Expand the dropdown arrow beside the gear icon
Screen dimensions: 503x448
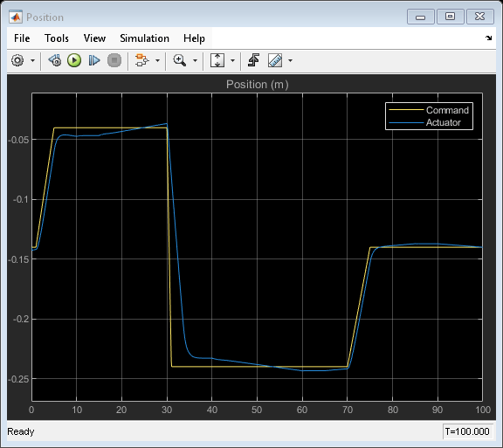32,60
